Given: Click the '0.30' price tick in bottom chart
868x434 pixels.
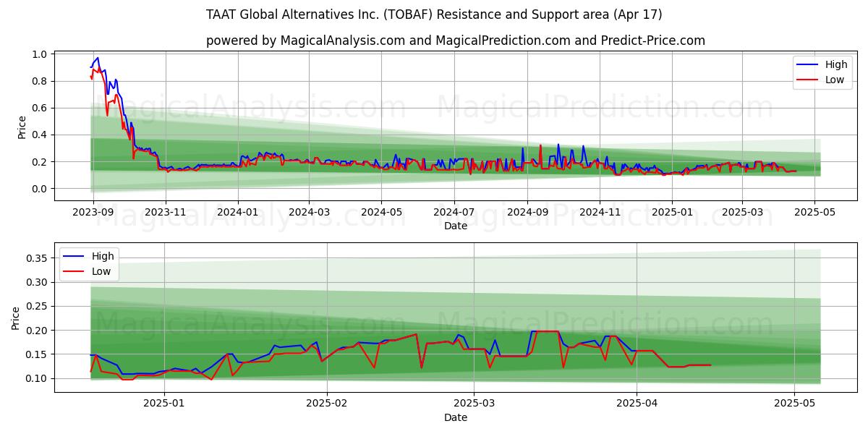Looking at the screenshot, I should (x=37, y=282).
